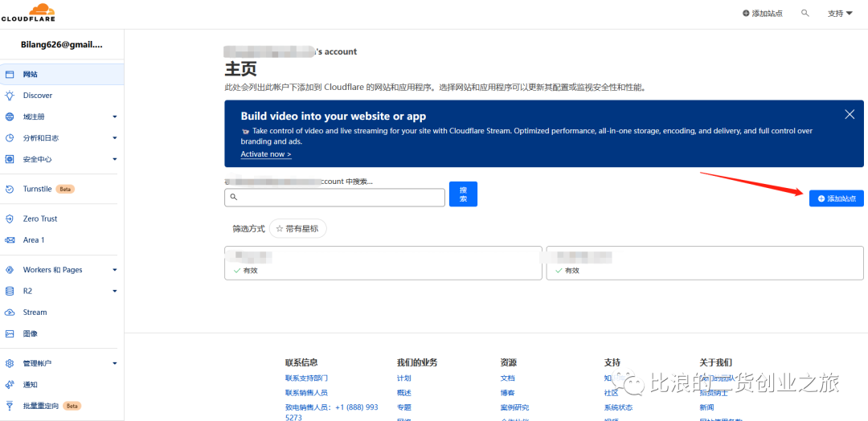The image size is (868, 421).
Task: Click the Zero Trust icon
Action: pos(10,219)
